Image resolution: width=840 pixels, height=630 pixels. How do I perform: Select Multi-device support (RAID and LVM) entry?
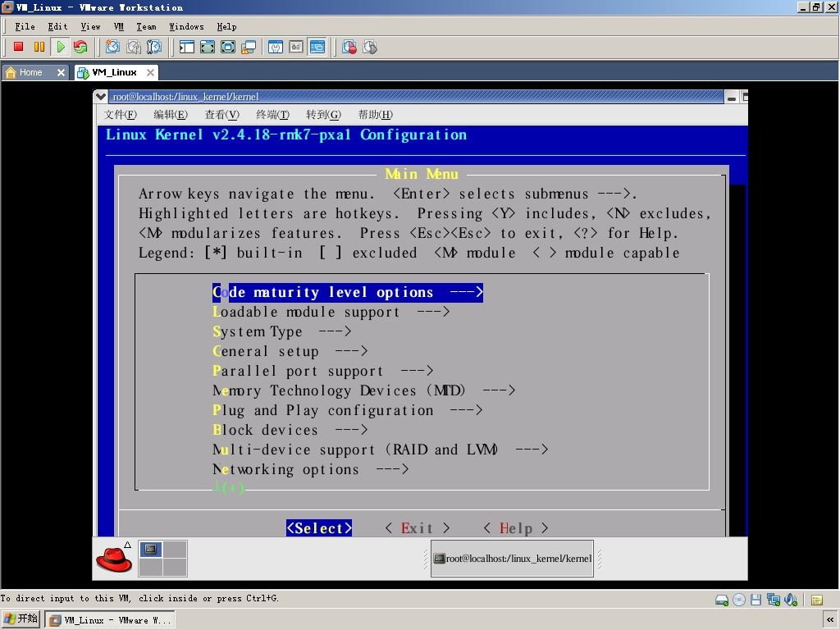click(x=381, y=450)
